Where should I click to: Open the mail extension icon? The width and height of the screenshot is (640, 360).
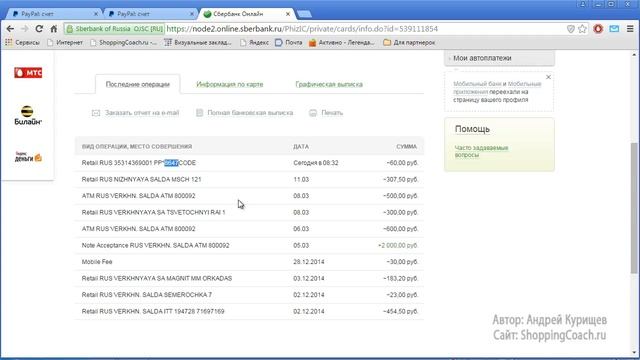pyautogui.click(x=614, y=29)
